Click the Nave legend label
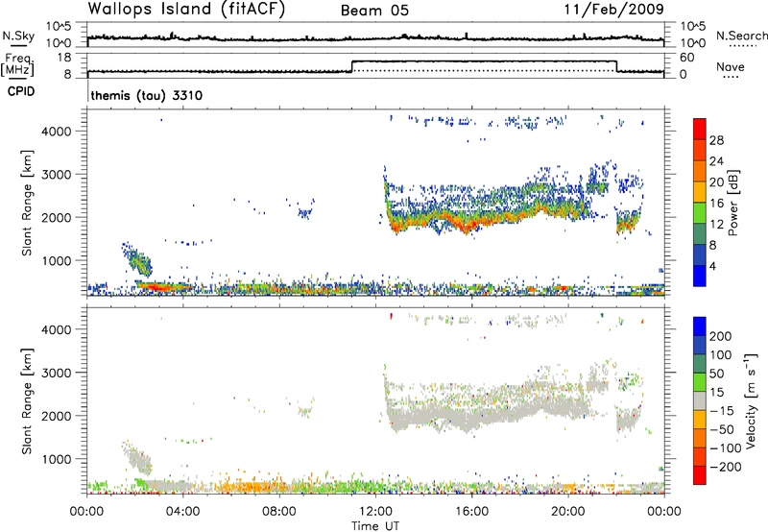This screenshot has height=532, width=768. pyautogui.click(x=731, y=66)
